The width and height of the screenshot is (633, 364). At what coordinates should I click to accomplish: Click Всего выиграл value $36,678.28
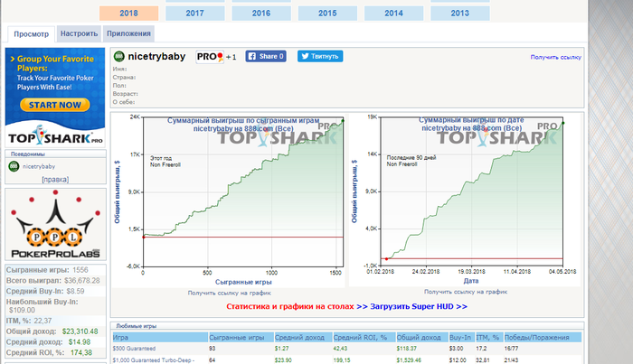[82, 281]
